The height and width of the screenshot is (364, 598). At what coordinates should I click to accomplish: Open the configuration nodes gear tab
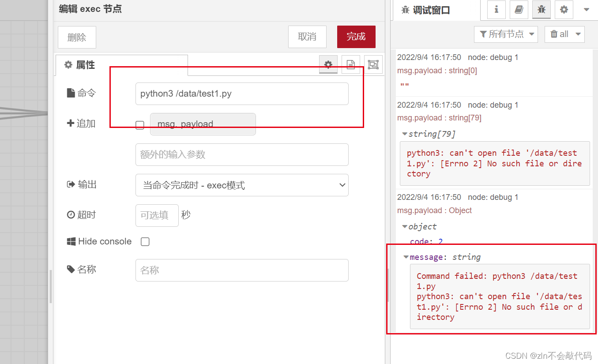coord(564,10)
